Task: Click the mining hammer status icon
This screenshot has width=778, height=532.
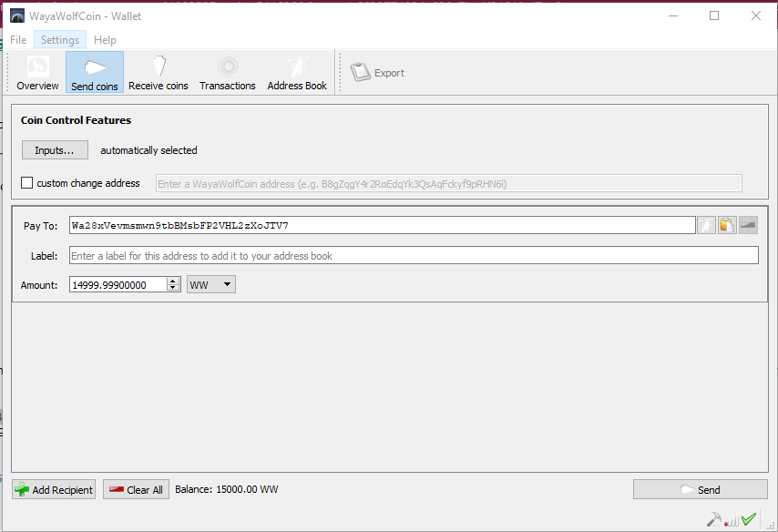Action: coord(714,519)
